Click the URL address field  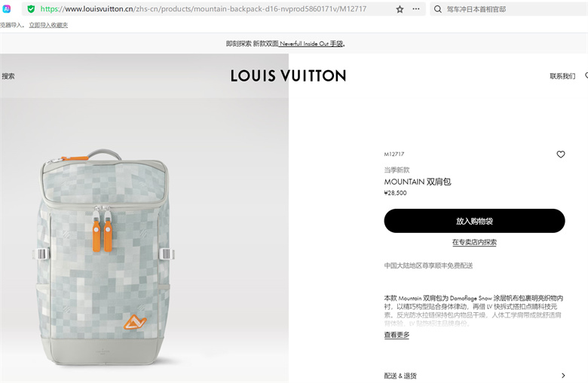pyautogui.click(x=214, y=9)
